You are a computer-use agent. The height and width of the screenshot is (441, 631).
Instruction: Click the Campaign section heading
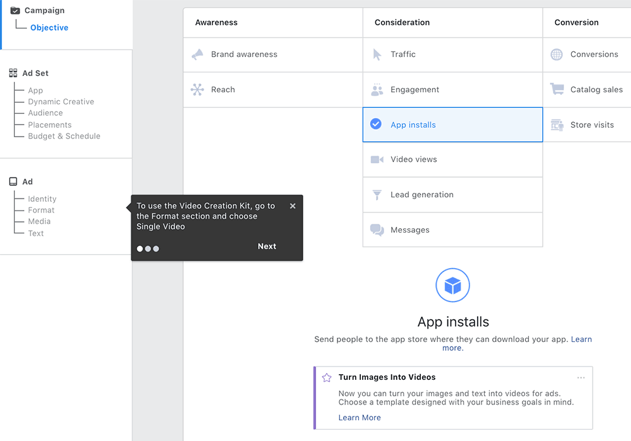pos(44,10)
